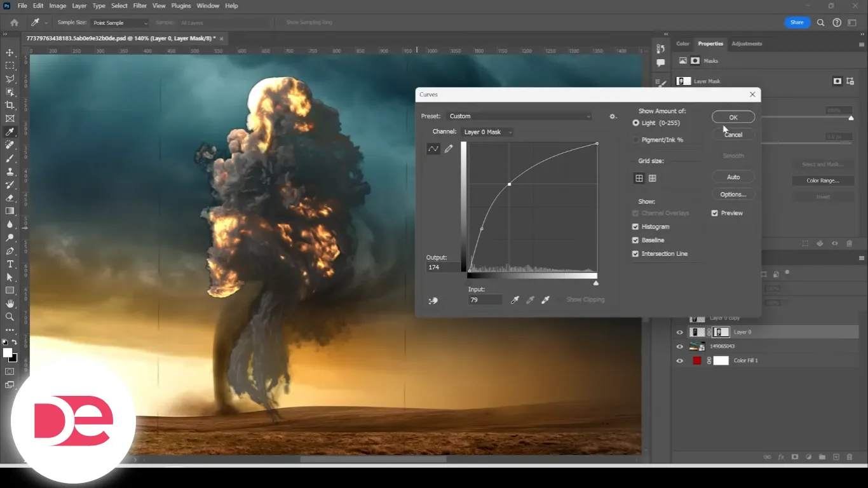Open the File menu
Screen dimensions: 868x488
(22, 6)
